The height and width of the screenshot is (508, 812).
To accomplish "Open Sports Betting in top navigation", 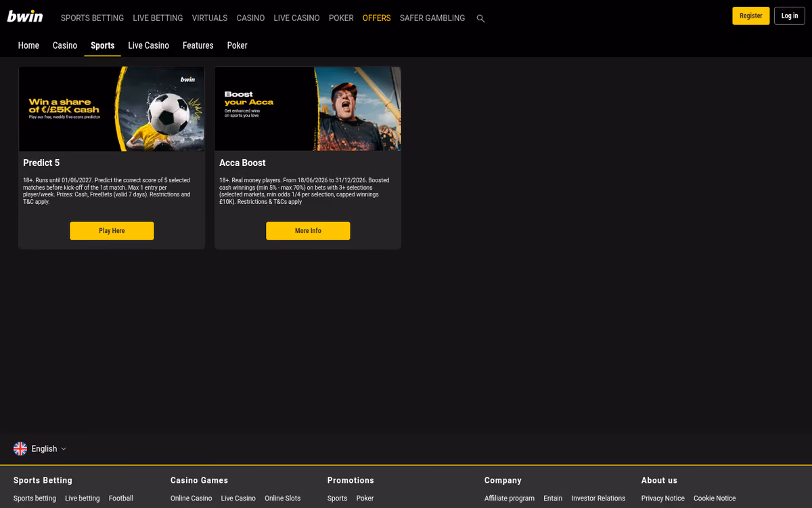I will pos(92,18).
